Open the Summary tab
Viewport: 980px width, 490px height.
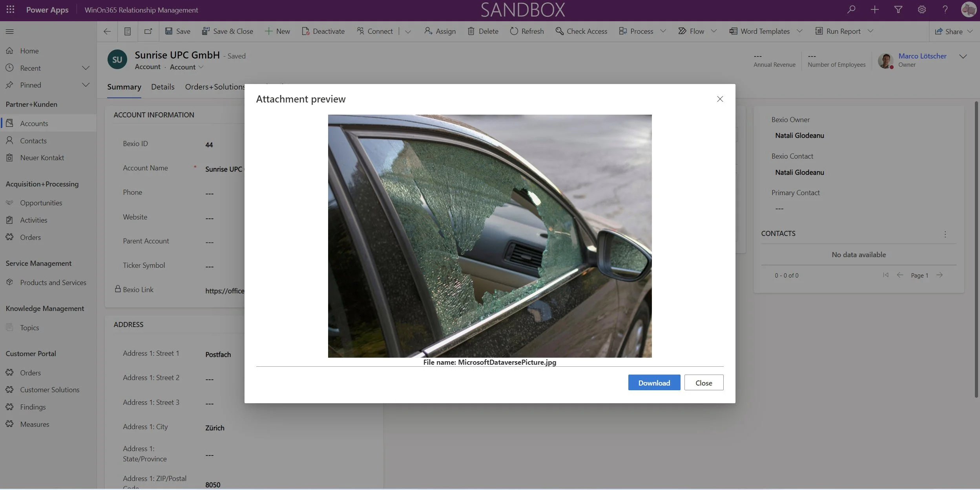tap(124, 87)
